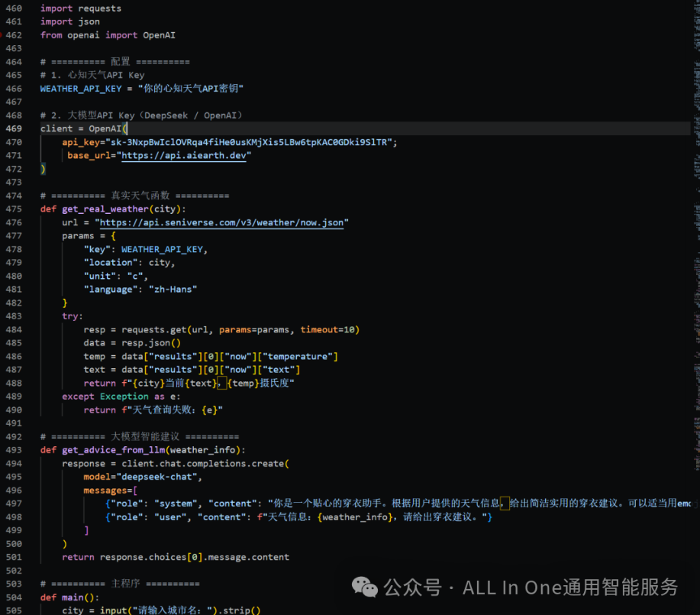
Task: Place cursor on 'import requests' line
Action: tap(81, 8)
